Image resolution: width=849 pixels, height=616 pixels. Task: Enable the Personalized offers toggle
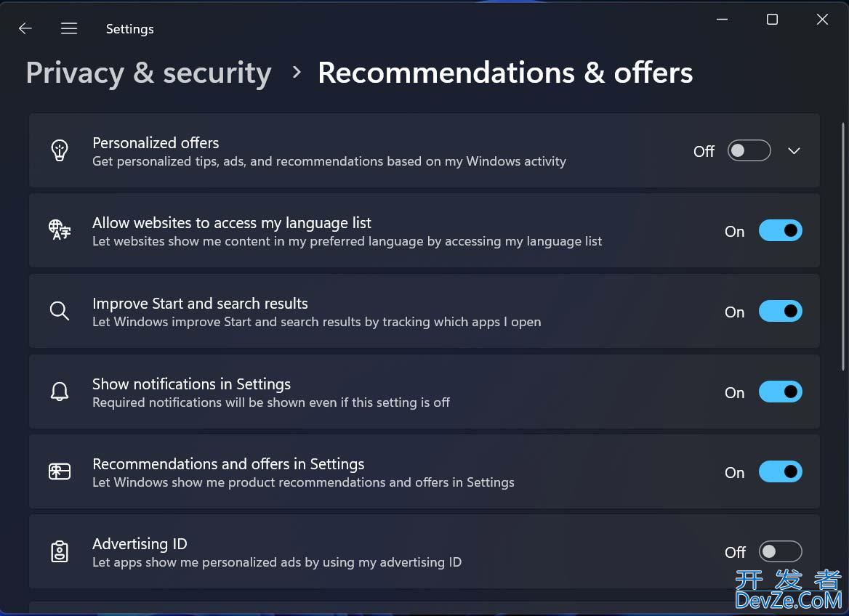pyautogui.click(x=749, y=150)
